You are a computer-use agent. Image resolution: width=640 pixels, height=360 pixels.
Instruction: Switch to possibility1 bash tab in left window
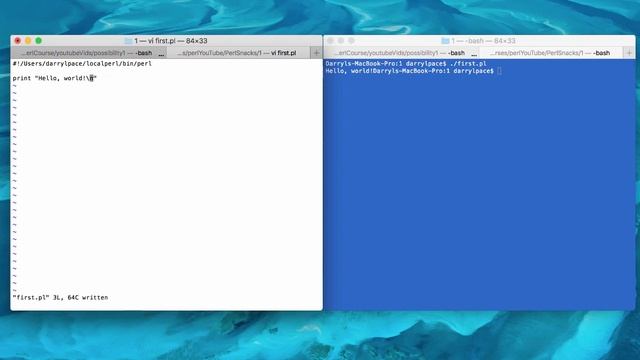(x=88, y=53)
